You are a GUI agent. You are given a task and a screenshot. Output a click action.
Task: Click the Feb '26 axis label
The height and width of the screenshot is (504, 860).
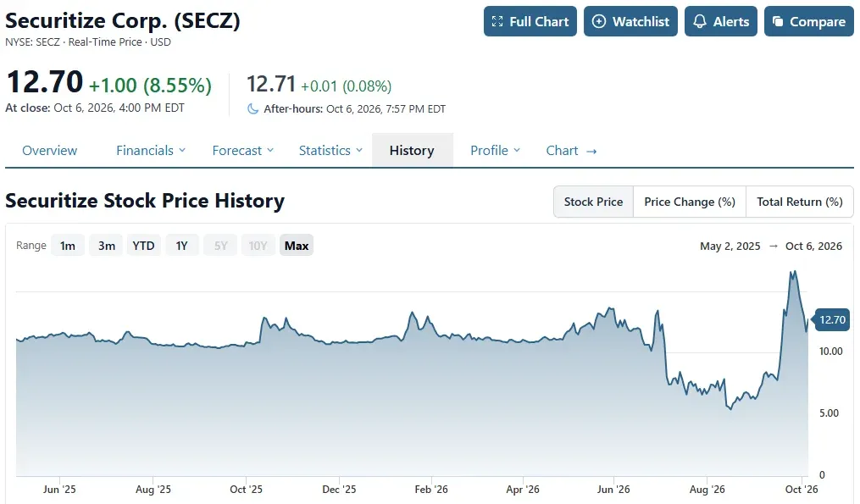coord(431,490)
